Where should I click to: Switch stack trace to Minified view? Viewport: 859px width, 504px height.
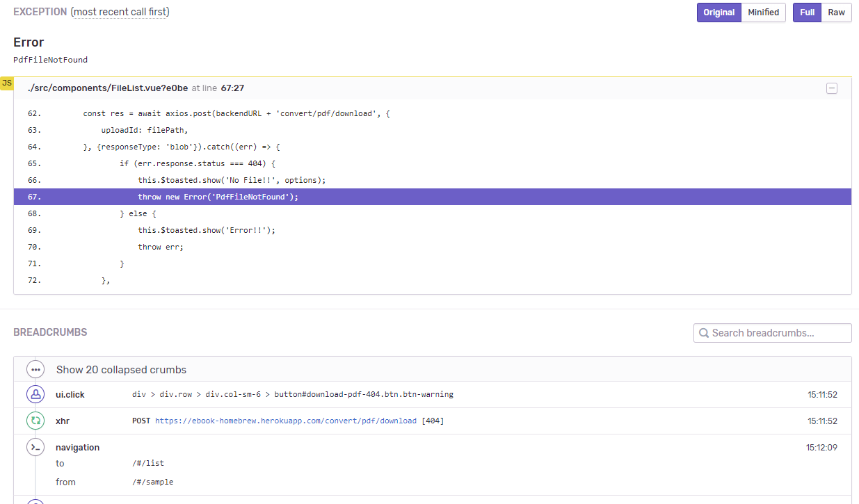[x=763, y=13]
